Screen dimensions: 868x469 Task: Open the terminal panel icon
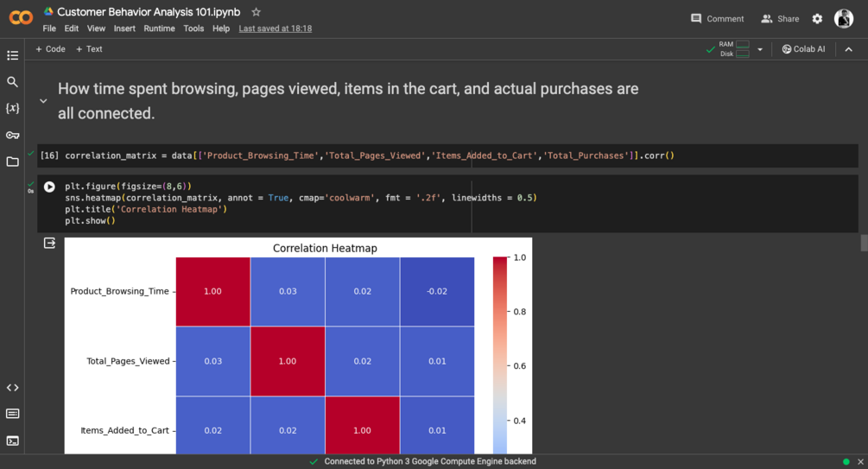pyautogui.click(x=12, y=440)
